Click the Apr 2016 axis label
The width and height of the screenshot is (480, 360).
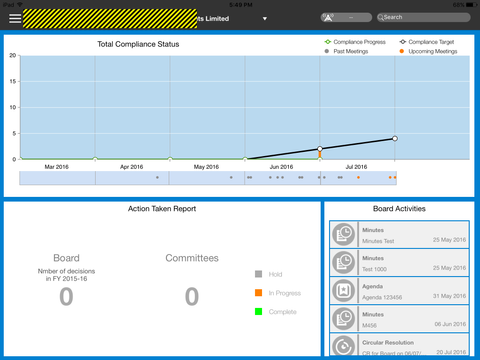click(x=131, y=167)
